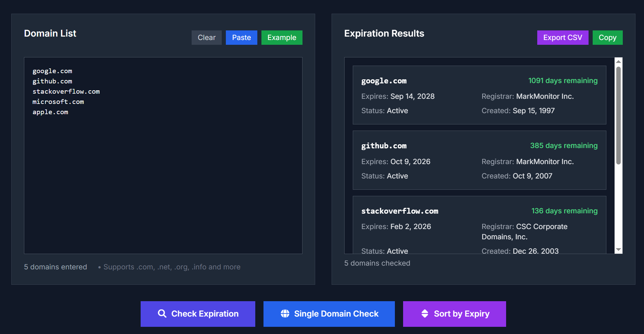This screenshot has height=334, width=644.
Task: Select the google.com result card title
Action: [384, 81]
